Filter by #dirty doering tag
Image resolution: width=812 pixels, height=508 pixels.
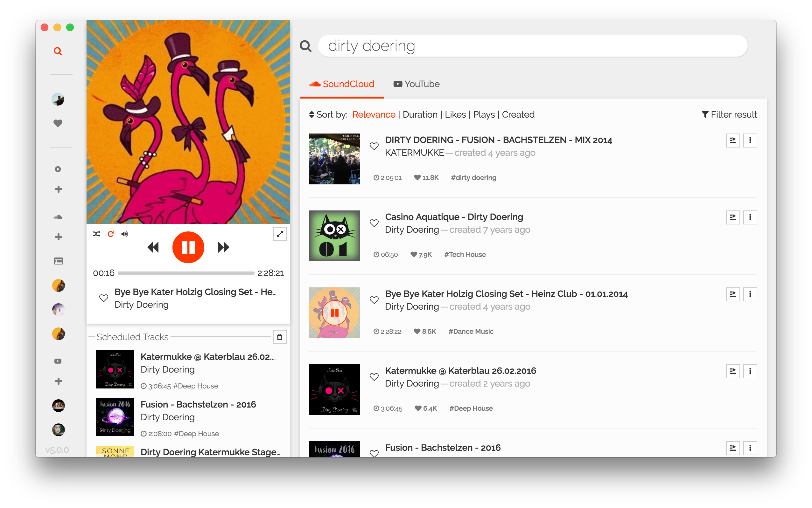pyautogui.click(x=473, y=177)
